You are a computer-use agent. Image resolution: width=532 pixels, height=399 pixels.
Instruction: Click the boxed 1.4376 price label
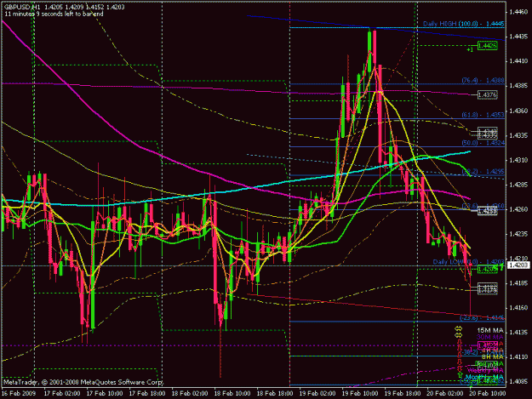tap(487, 95)
